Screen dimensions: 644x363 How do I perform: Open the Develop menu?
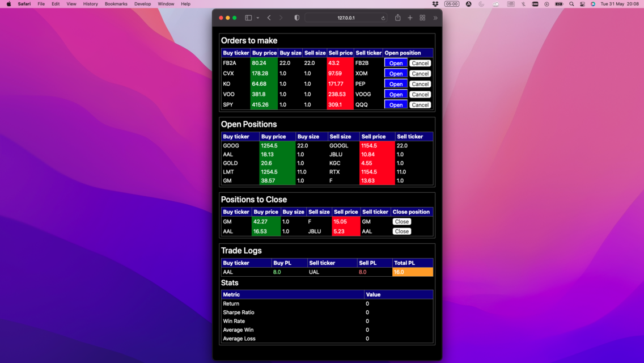pyautogui.click(x=142, y=4)
